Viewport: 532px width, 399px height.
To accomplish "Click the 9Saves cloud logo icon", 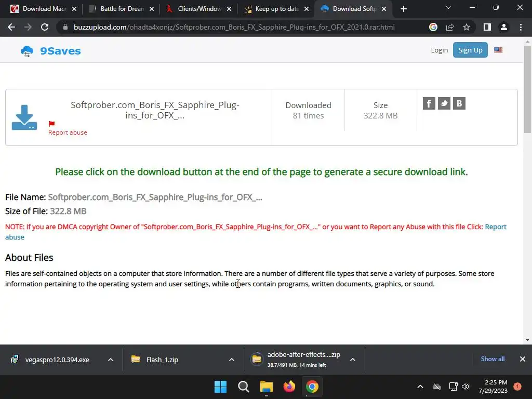I will click(27, 51).
